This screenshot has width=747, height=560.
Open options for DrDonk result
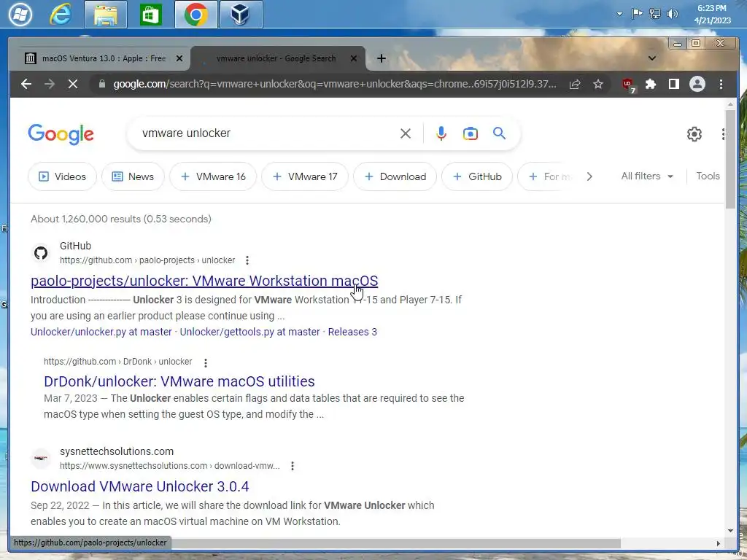coord(205,363)
